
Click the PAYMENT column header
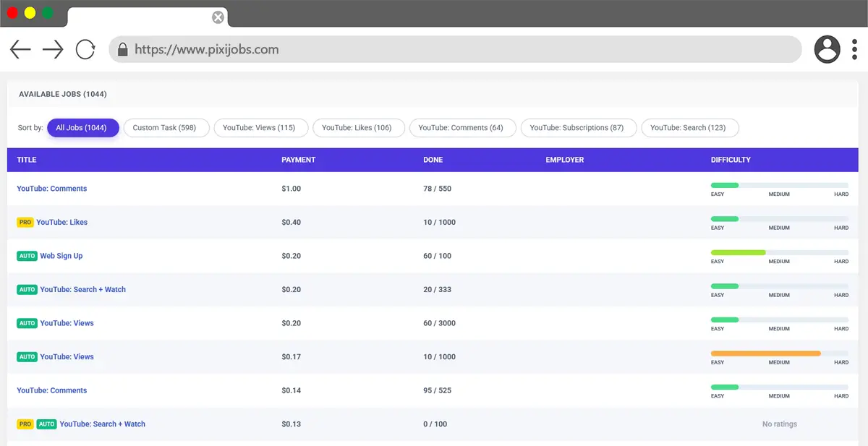point(299,160)
